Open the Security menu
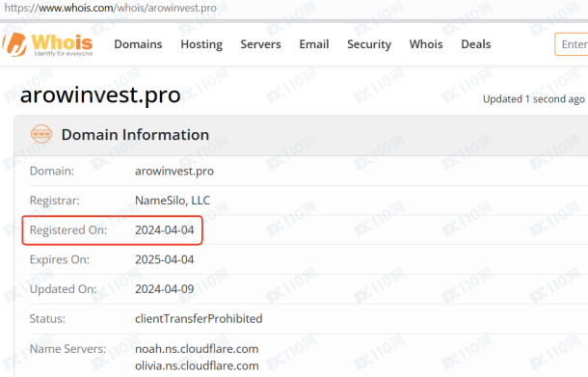Viewport: 588px width, 377px height. pos(369,44)
